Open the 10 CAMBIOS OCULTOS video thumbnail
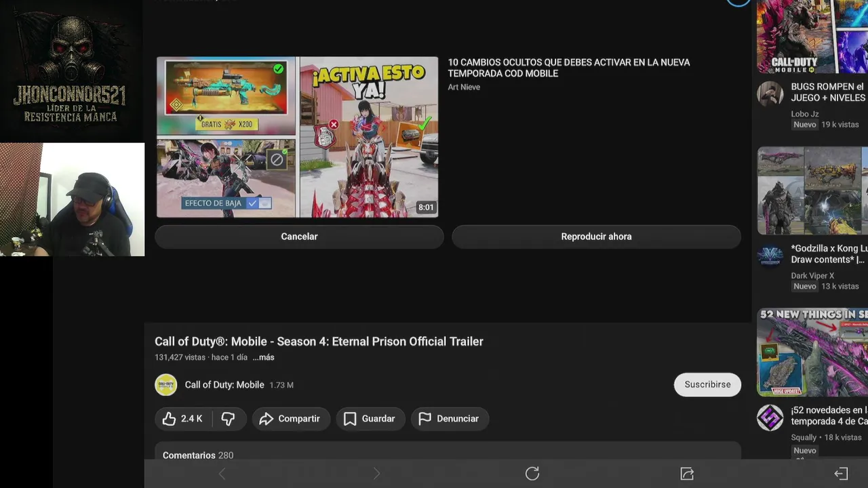Screen dimensions: 868x488 [x=297, y=137]
